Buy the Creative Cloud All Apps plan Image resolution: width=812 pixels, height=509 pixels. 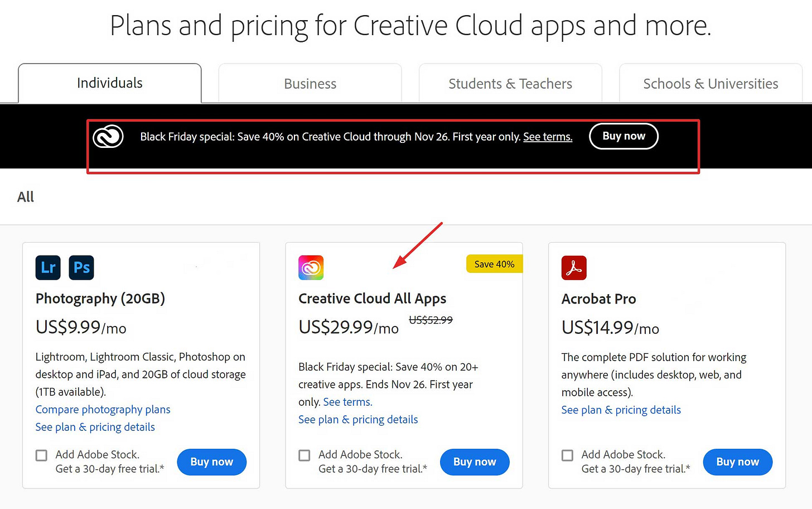coord(475,462)
